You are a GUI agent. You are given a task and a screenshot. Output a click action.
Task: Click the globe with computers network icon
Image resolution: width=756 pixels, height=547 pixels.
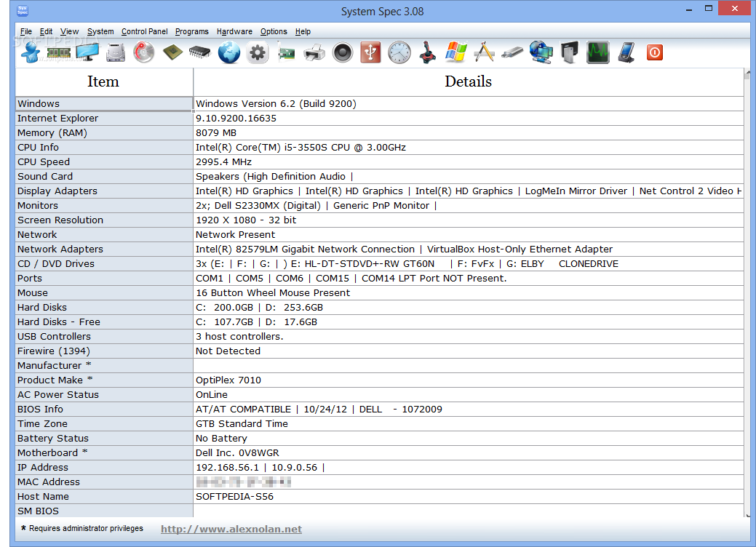pyautogui.click(x=541, y=52)
